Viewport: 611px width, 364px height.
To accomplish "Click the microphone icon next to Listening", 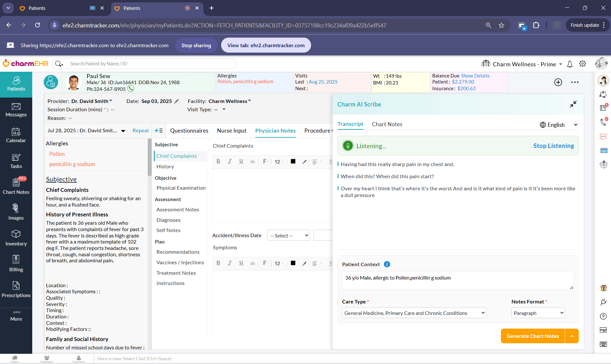I will tap(348, 146).
